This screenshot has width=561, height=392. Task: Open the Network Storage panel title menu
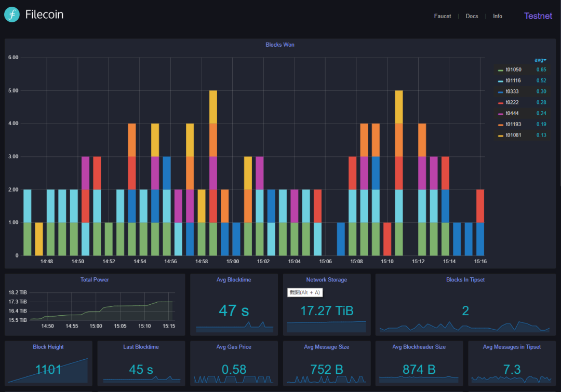pos(326,280)
